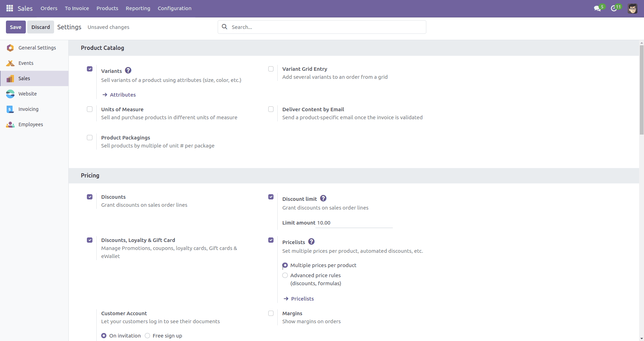Open the conversations messages icon

coord(597,8)
